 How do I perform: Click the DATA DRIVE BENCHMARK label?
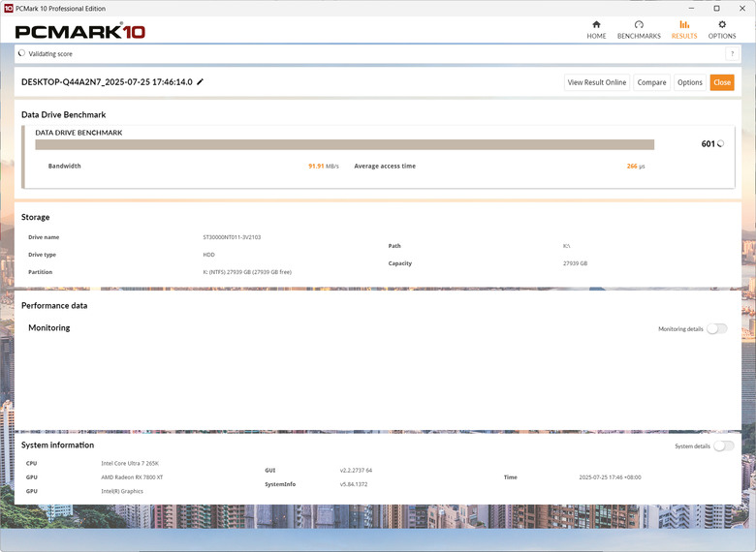(79, 133)
